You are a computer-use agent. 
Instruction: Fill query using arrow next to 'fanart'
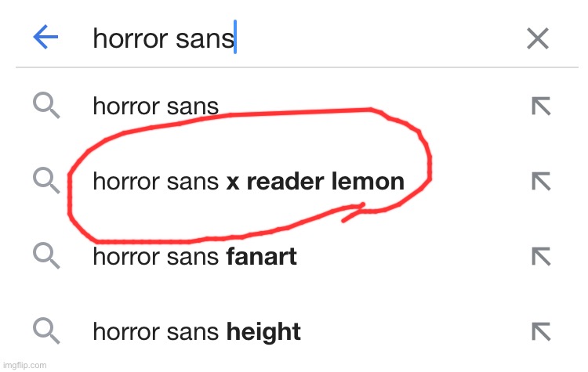[541, 257]
